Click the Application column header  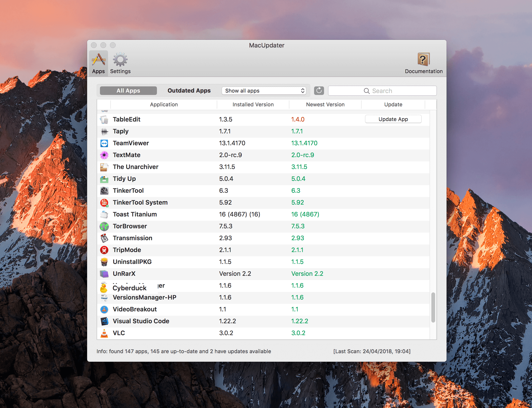click(x=164, y=104)
